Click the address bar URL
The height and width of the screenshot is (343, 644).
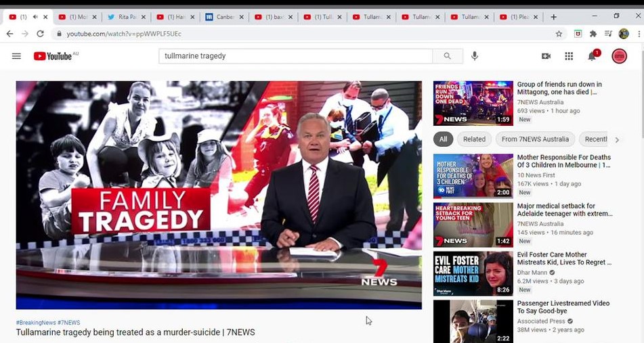pos(124,34)
